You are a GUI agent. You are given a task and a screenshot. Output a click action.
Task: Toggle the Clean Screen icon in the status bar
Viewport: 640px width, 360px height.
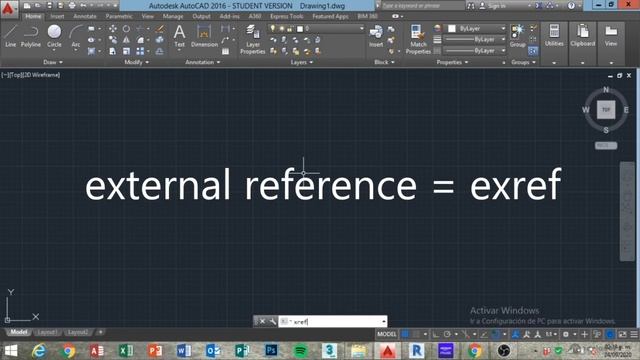tap(622, 334)
